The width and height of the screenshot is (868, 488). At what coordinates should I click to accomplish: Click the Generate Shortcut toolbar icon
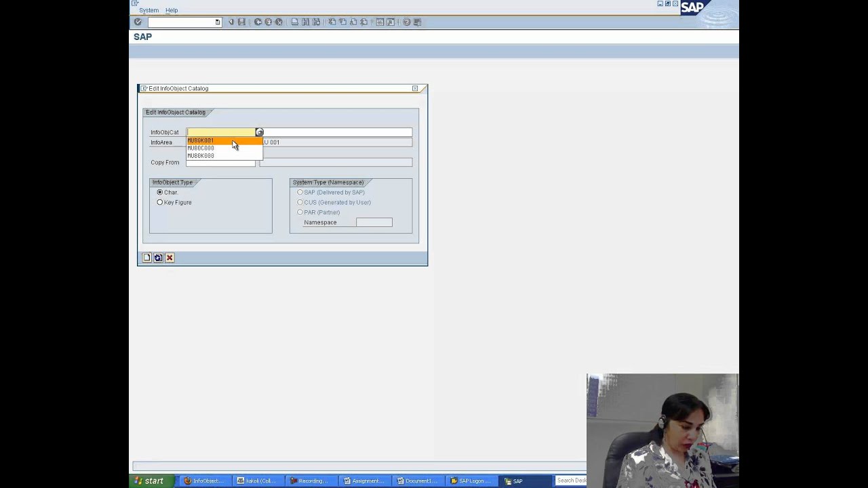pos(391,22)
